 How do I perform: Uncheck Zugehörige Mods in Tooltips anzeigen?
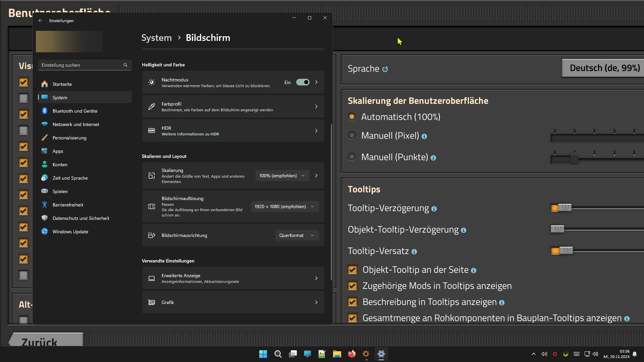click(x=353, y=286)
